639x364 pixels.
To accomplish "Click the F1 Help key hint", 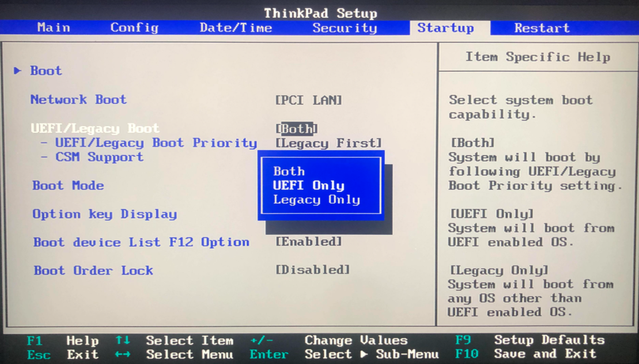I will click(x=63, y=340).
